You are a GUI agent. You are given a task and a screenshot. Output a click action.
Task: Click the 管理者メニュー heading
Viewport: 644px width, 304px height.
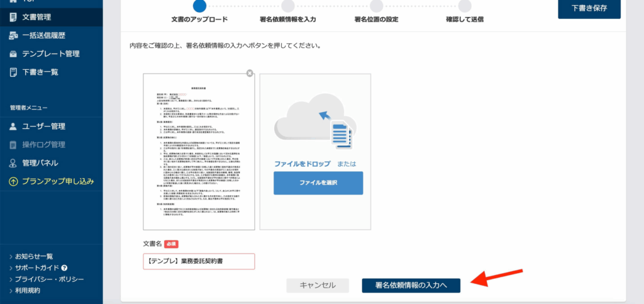(29, 108)
